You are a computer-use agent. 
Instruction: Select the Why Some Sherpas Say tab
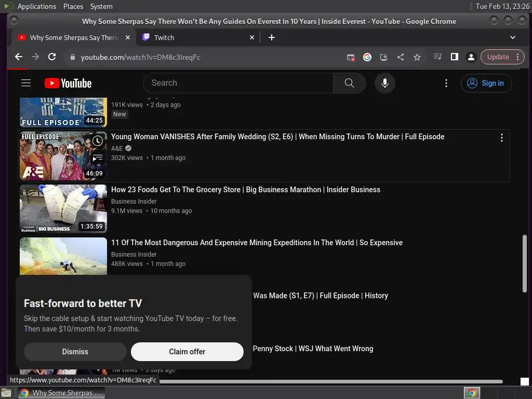74,37
